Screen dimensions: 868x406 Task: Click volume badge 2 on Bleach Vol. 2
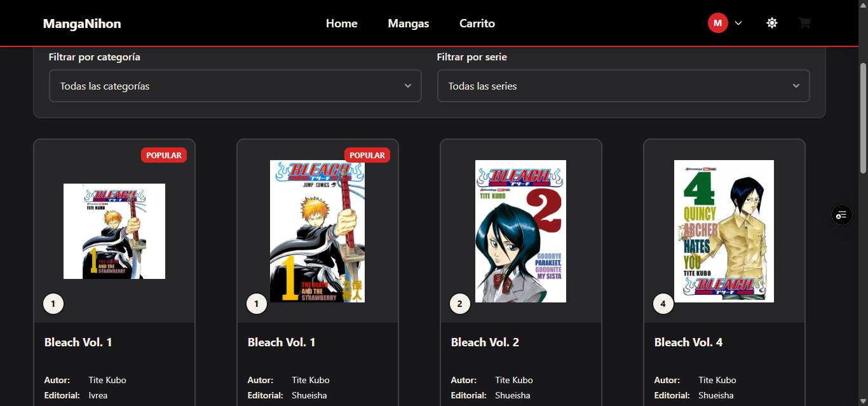click(x=460, y=304)
